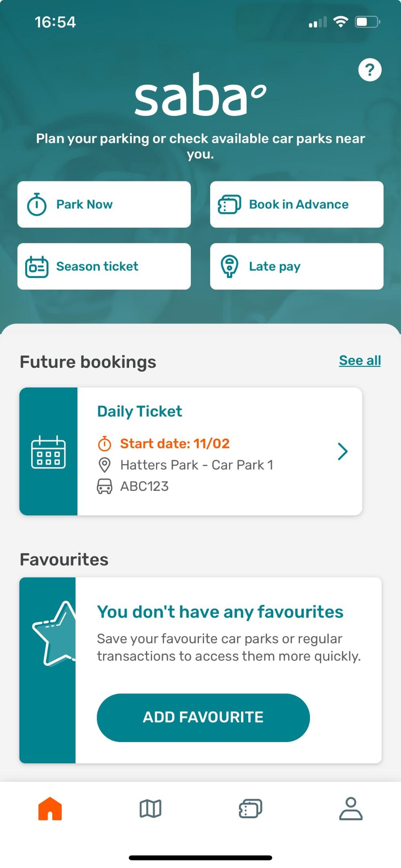The image size is (401, 868).
Task: Open the tickets tab in bottom bar
Action: click(x=250, y=809)
